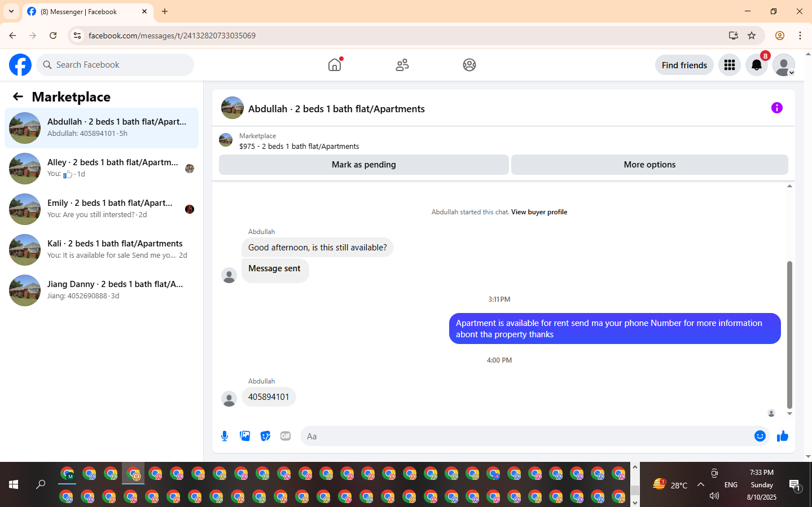Click the address bar URL
Viewport: 812px width, 507px height.
[172, 36]
